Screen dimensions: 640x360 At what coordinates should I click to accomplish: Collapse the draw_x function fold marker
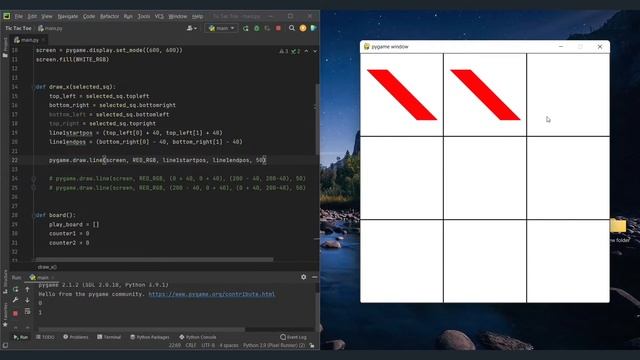34,87
